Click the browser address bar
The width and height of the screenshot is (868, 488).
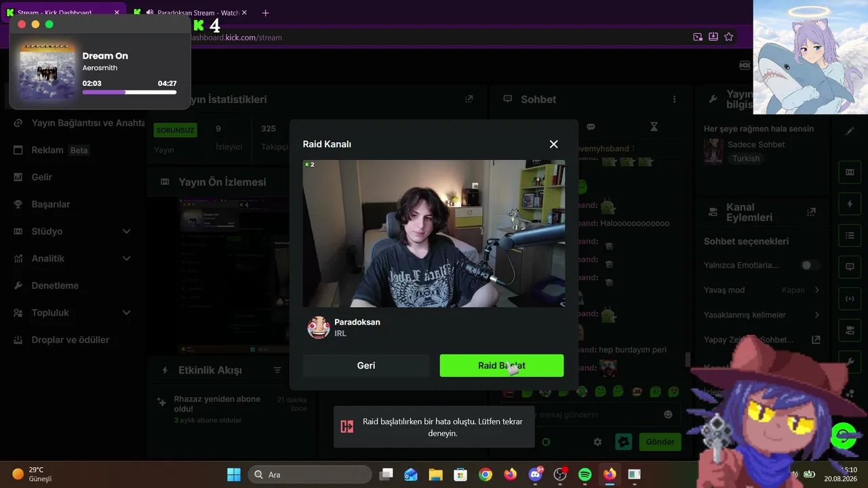[434, 37]
